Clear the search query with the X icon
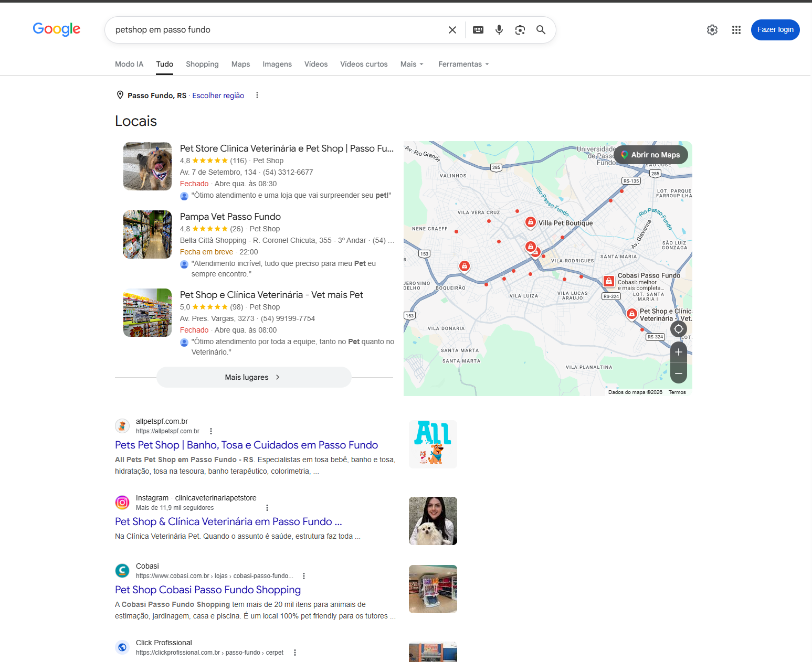812x662 pixels. pos(452,30)
